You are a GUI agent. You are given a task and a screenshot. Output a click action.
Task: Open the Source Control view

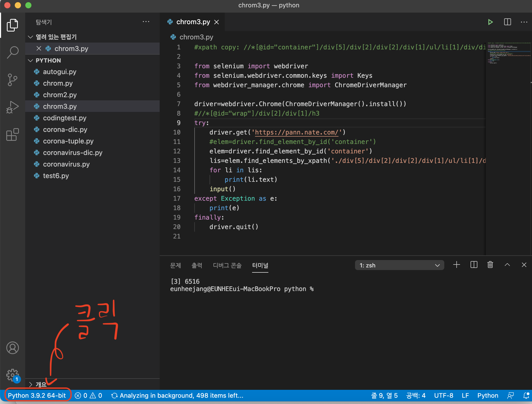tap(12, 80)
